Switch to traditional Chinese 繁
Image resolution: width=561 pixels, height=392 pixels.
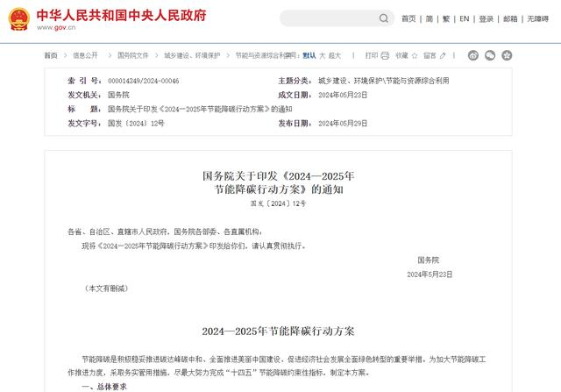click(x=446, y=18)
